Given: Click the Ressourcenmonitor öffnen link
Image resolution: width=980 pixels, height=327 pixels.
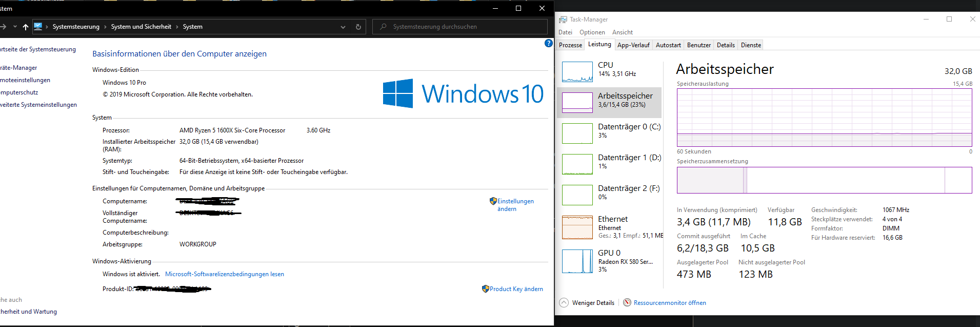Looking at the screenshot, I should pyautogui.click(x=670, y=303).
